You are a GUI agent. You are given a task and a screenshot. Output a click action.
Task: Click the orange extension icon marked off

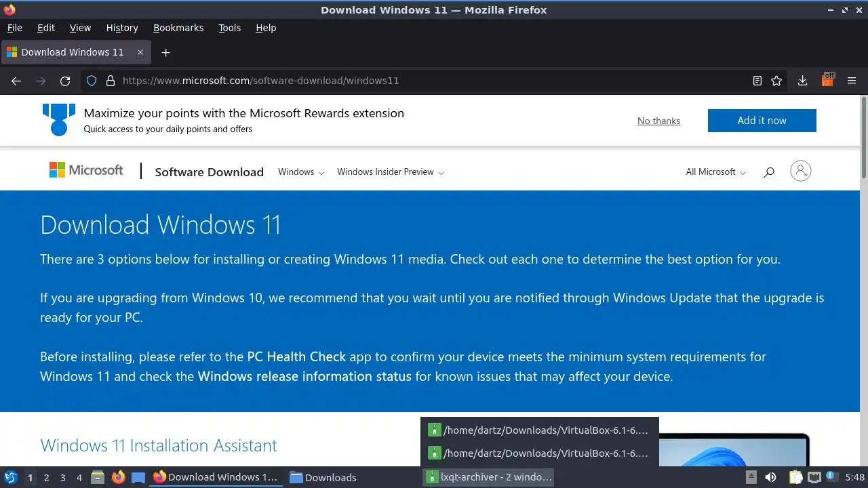827,80
